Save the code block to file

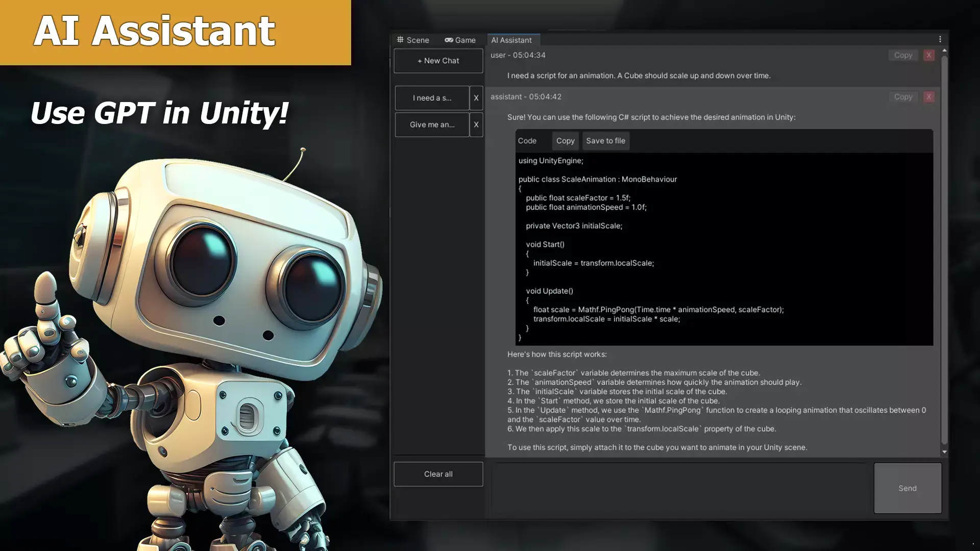tap(605, 141)
